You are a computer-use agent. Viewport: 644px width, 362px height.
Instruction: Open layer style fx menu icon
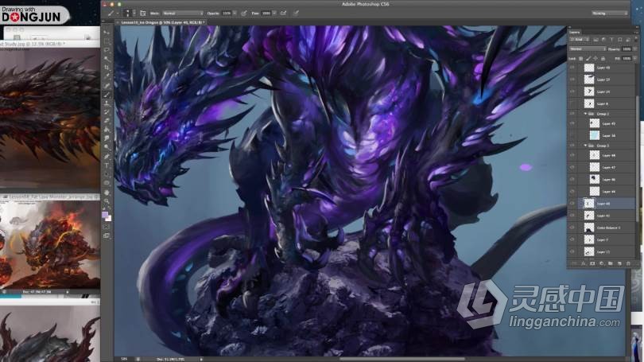pos(584,263)
